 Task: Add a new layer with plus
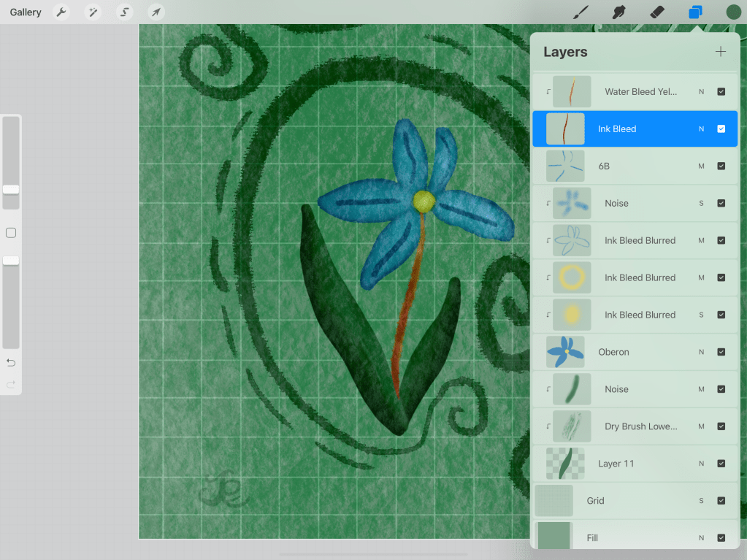(x=720, y=52)
